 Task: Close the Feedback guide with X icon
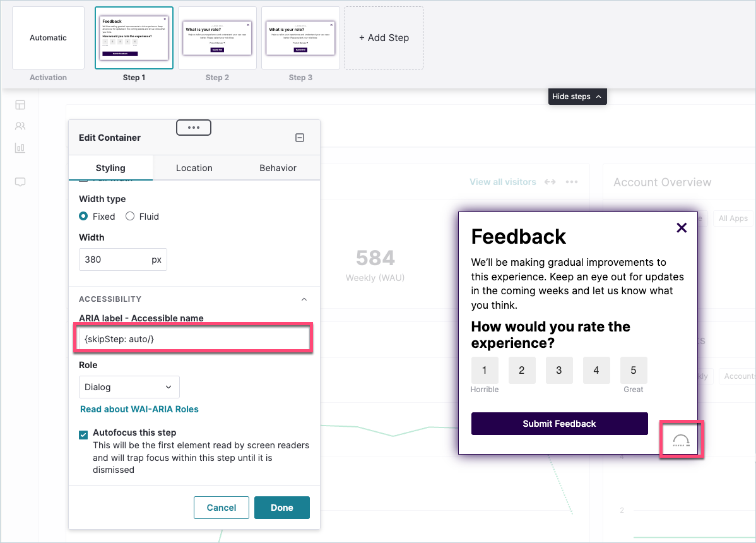point(682,227)
